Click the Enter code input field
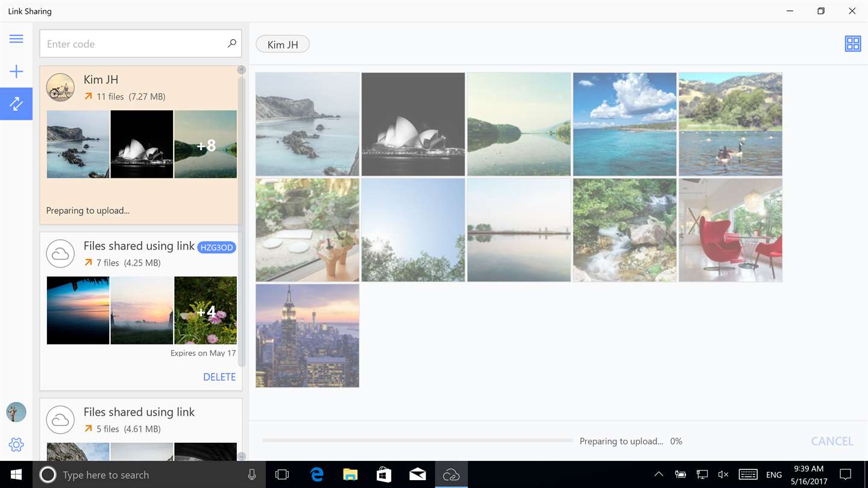This screenshot has height=488, width=868. [140, 44]
